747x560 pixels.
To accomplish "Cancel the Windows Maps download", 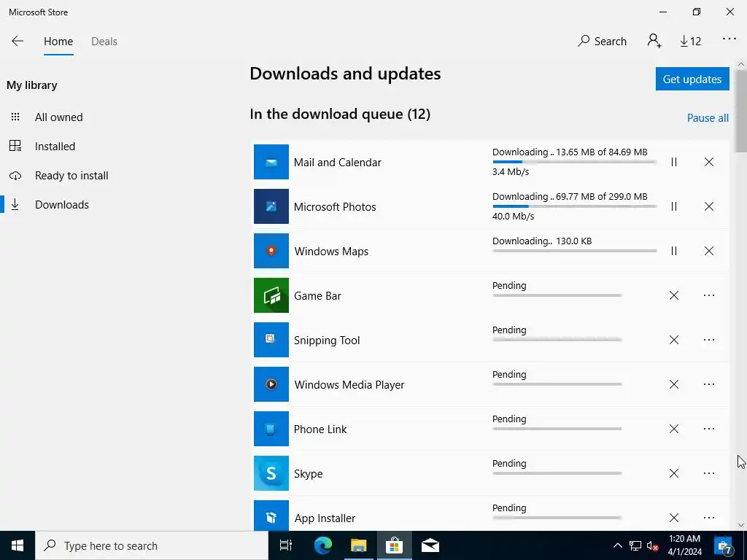I will 709,251.
